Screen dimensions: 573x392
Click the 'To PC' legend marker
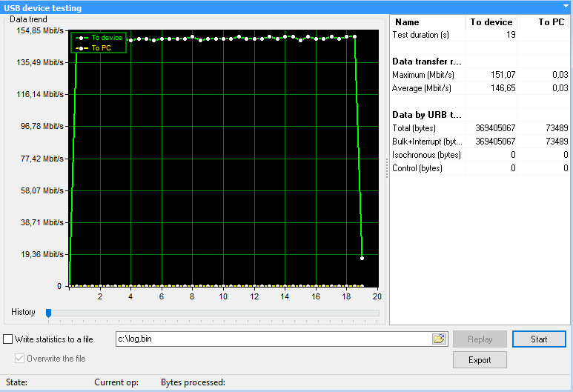click(82, 48)
